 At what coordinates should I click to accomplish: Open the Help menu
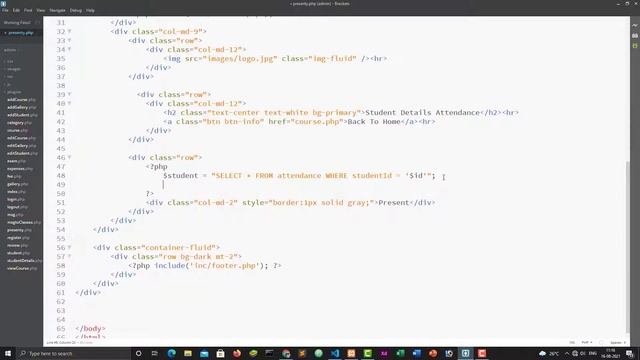coord(90,10)
